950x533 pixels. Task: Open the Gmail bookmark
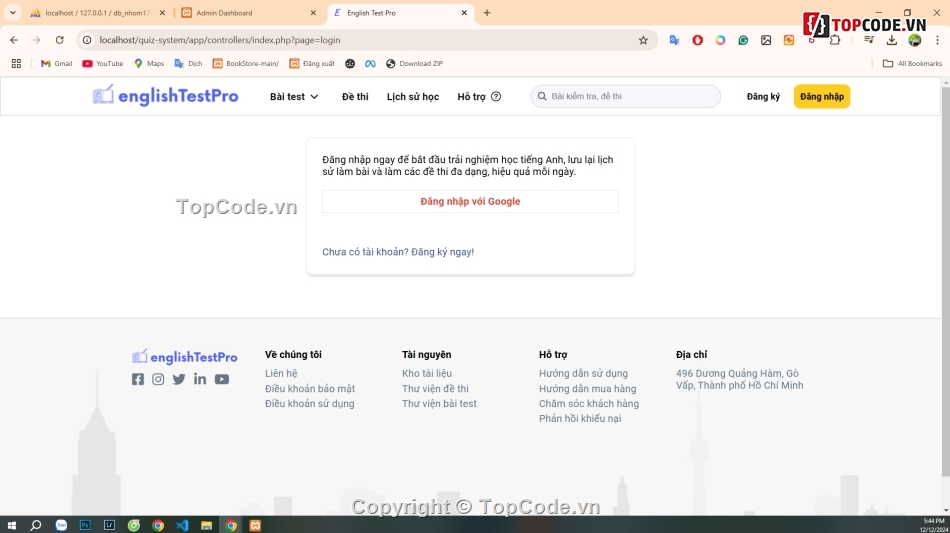coord(56,64)
